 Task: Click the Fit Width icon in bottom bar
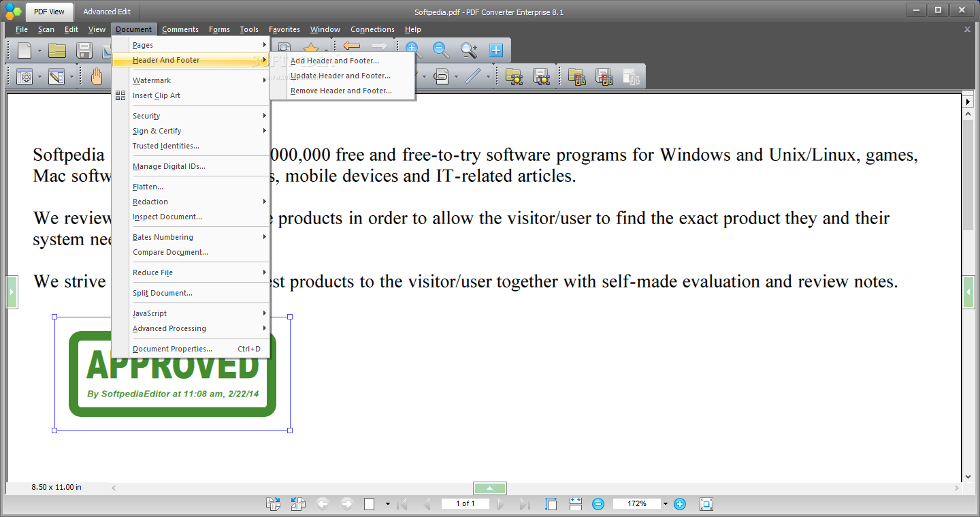[576, 504]
